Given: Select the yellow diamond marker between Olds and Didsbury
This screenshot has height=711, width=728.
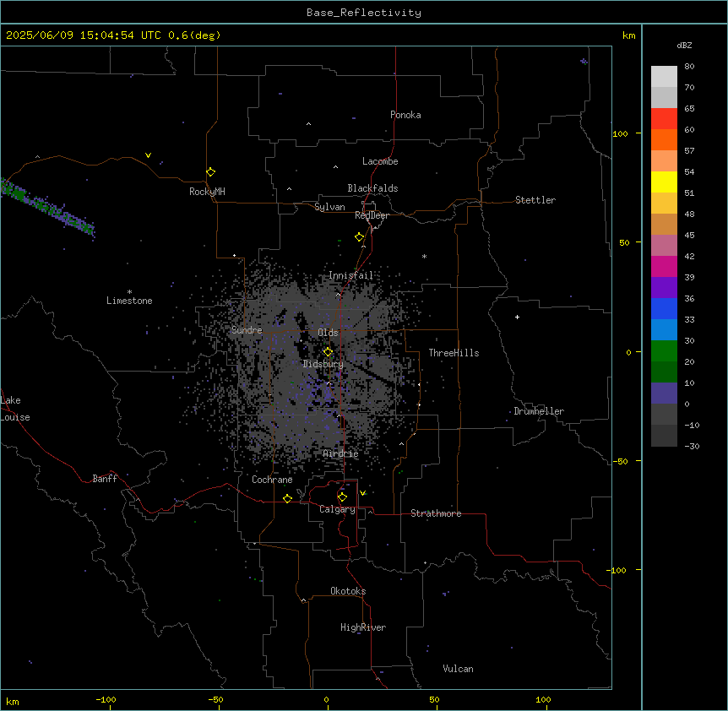Looking at the screenshot, I should (x=328, y=352).
